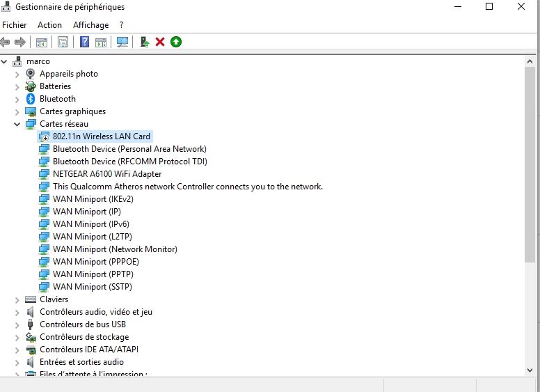The image size is (540, 392).
Task: Click the Back arrow toolbar icon
Action: 5,42
